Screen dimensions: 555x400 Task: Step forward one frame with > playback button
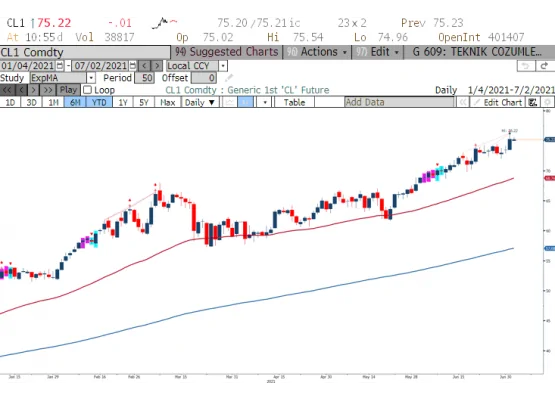click(34, 90)
